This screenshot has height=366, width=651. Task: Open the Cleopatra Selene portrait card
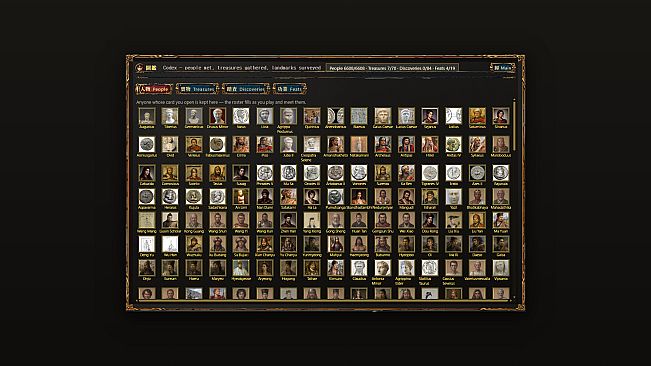[x=312, y=144]
